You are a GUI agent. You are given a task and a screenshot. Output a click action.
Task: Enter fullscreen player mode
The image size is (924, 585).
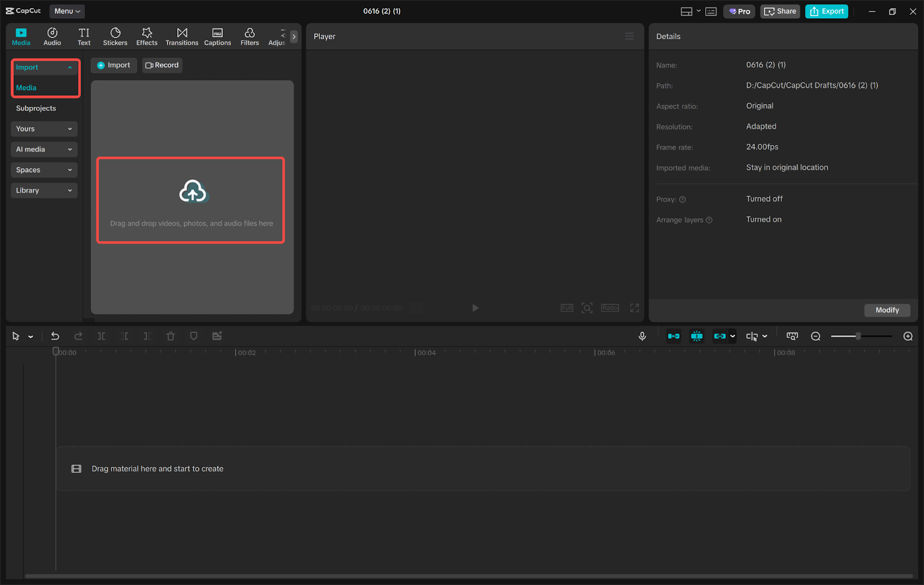635,308
